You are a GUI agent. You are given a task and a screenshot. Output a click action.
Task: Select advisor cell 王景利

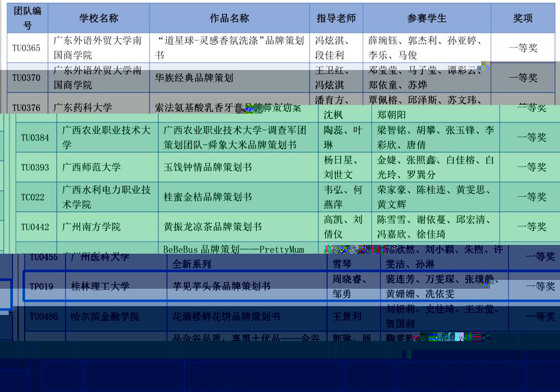click(354, 317)
